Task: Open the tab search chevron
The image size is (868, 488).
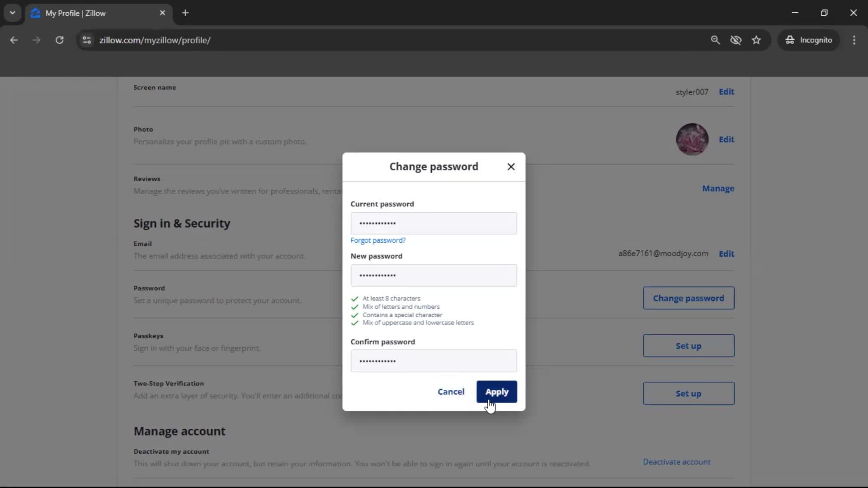Action: tap(12, 13)
